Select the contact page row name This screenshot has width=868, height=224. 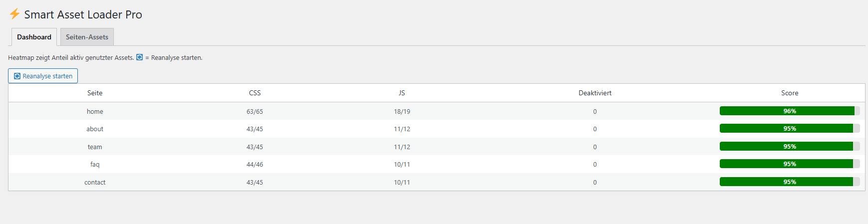tap(95, 182)
